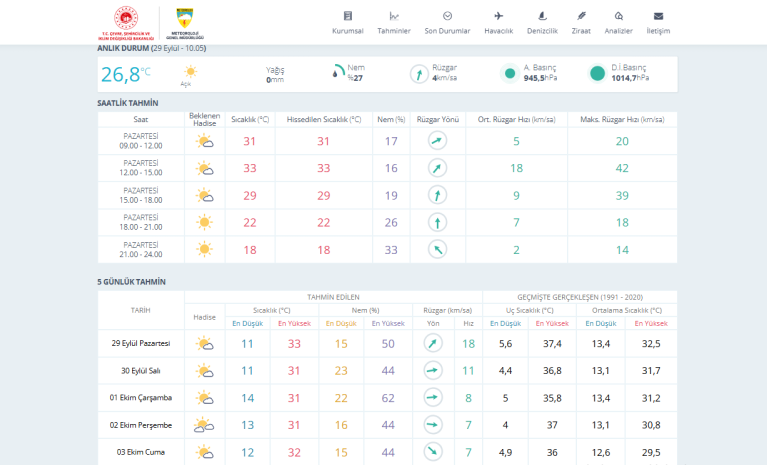
Task: Click the Kurumsal building icon
Action: [x=348, y=16]
